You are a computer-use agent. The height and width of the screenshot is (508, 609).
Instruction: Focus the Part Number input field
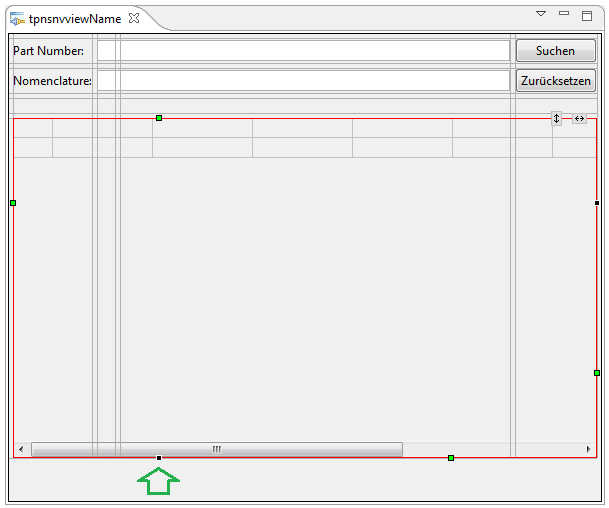[303, 51]
